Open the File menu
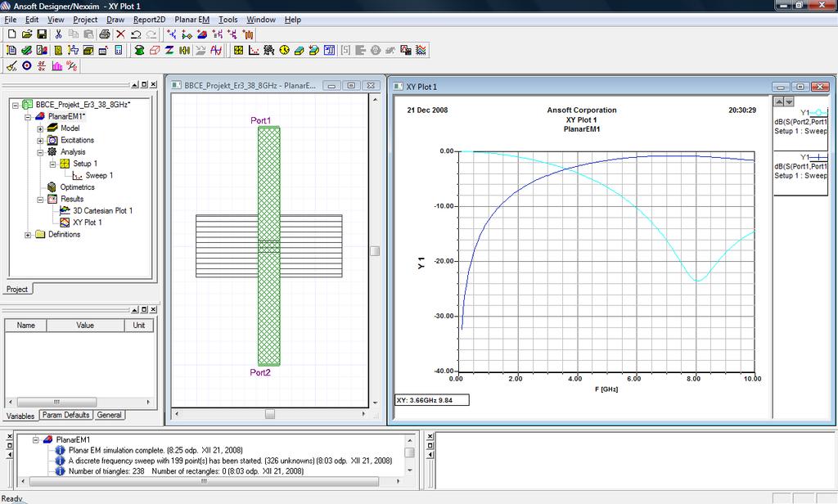 click(10, 20)
